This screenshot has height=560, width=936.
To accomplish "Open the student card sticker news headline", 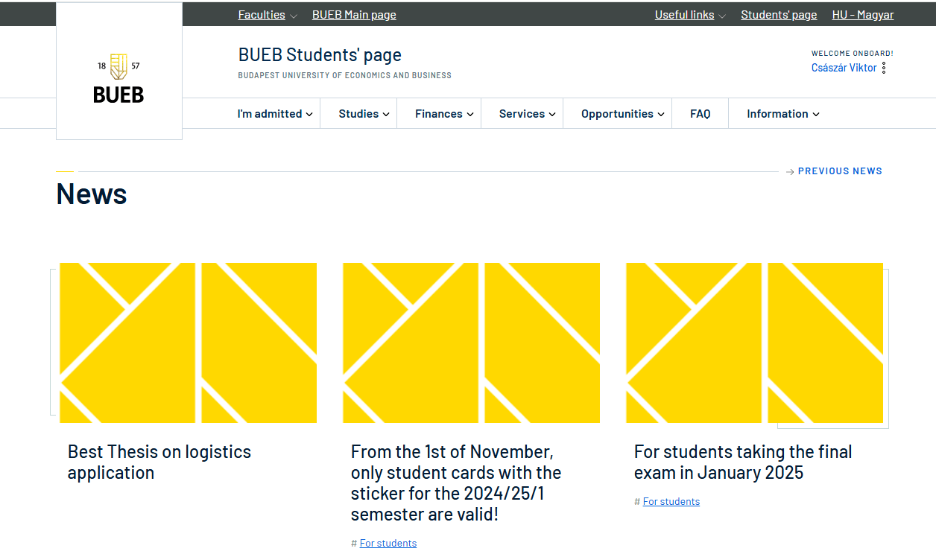I will 456,483.
